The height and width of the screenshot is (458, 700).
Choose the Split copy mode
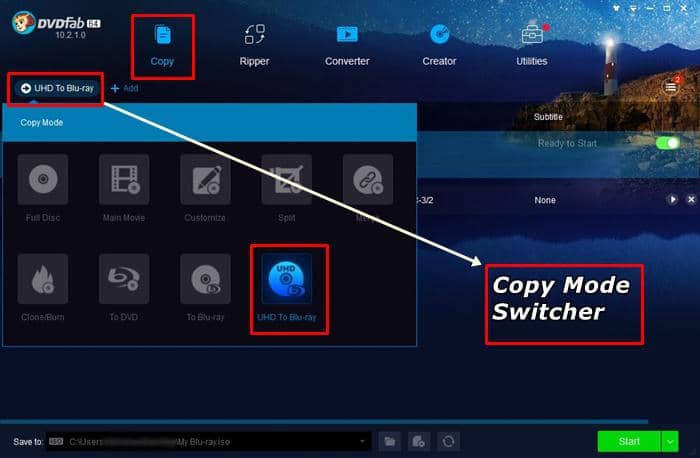287,189
